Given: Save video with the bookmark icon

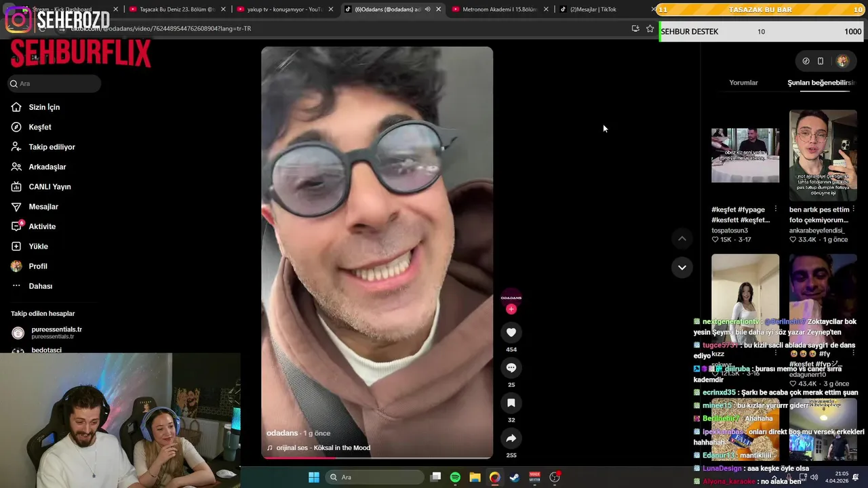Looking at the screenshot, I should [511, 403].
